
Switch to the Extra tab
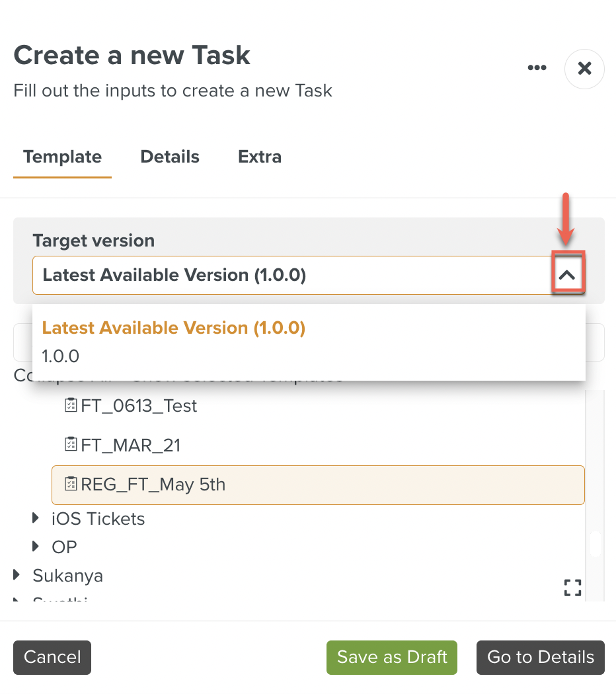(260, 157)
